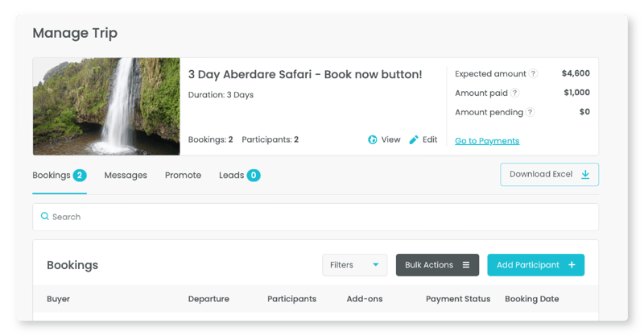Click the globe View icon
The width and height of the screenshot is (644, 336).
click(x=372, y=140)
